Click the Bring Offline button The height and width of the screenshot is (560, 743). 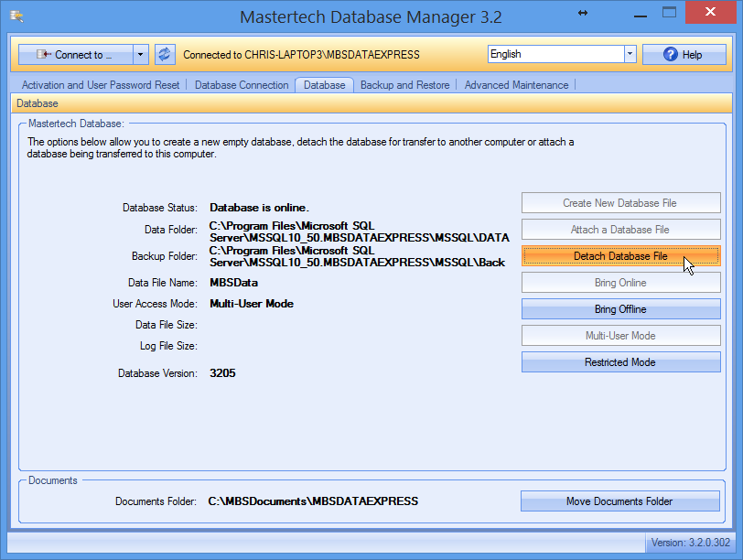(x=620, y=309)
